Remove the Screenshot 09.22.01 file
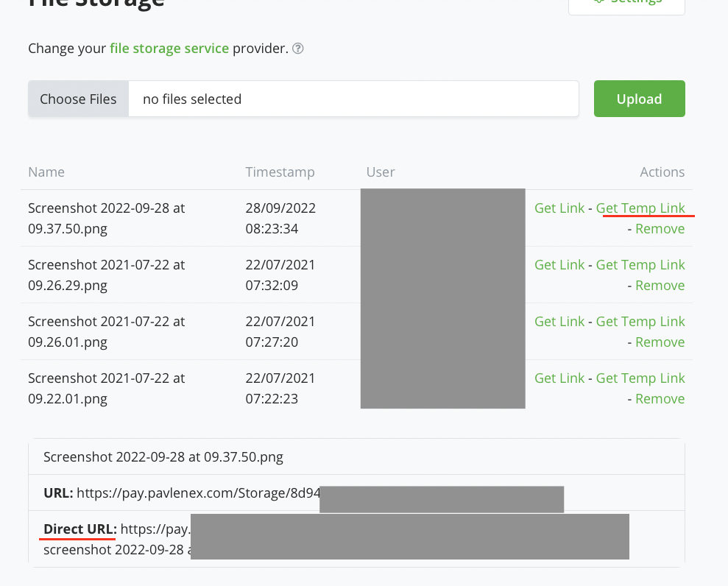The width and height of the screenshot is (728, 586). (x=660, y=398)
